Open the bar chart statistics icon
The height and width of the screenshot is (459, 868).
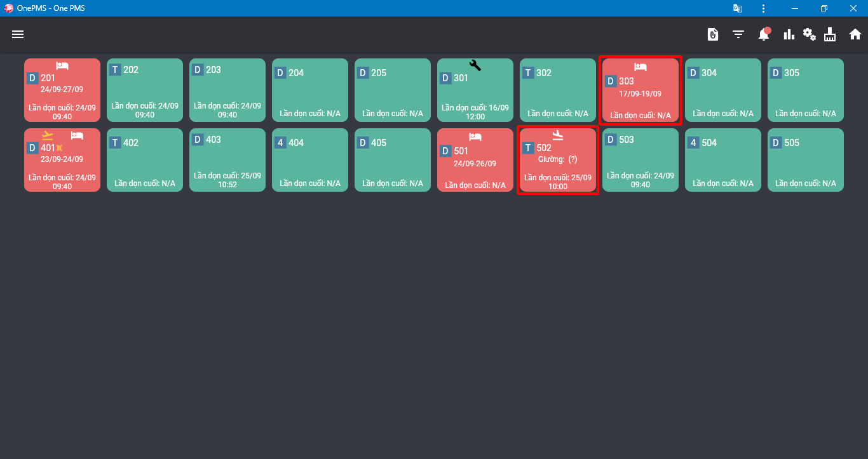click(x=789, y=34)
